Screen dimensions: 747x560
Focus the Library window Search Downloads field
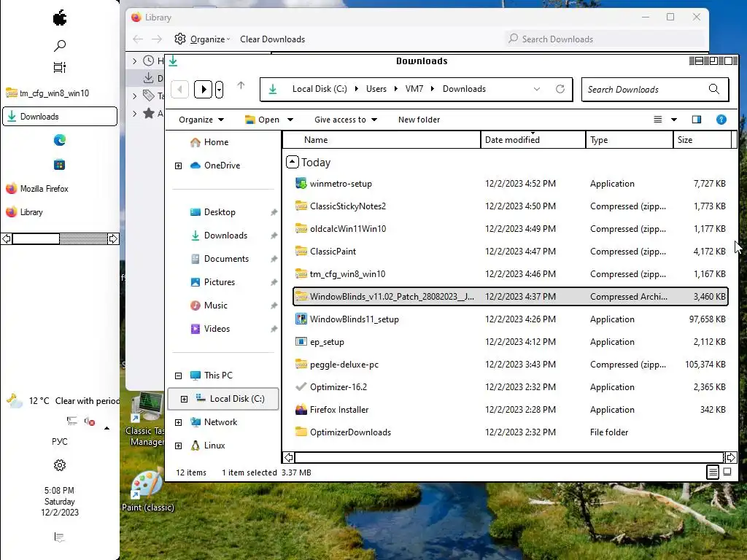pyautogui.click(x=604, y=39)
